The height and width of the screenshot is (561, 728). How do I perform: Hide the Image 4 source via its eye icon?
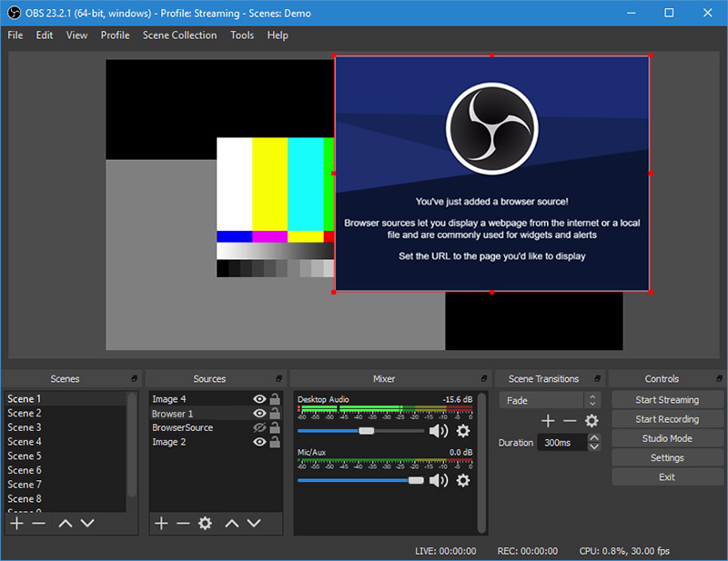click(259, 399)
